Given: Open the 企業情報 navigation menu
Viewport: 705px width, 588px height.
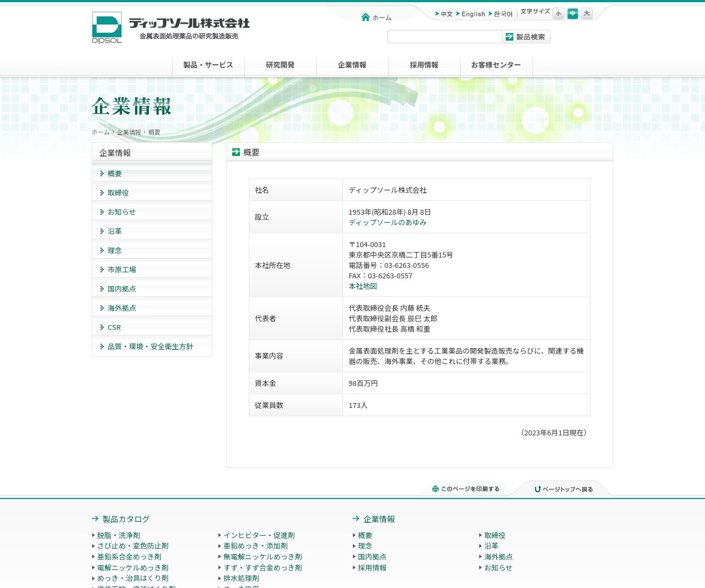Looking at the screenshot, I should point(352,65).
